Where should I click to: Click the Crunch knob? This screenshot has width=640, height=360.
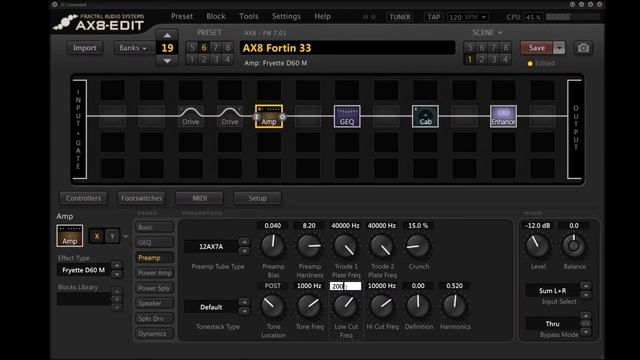click(x=418, y=246)
